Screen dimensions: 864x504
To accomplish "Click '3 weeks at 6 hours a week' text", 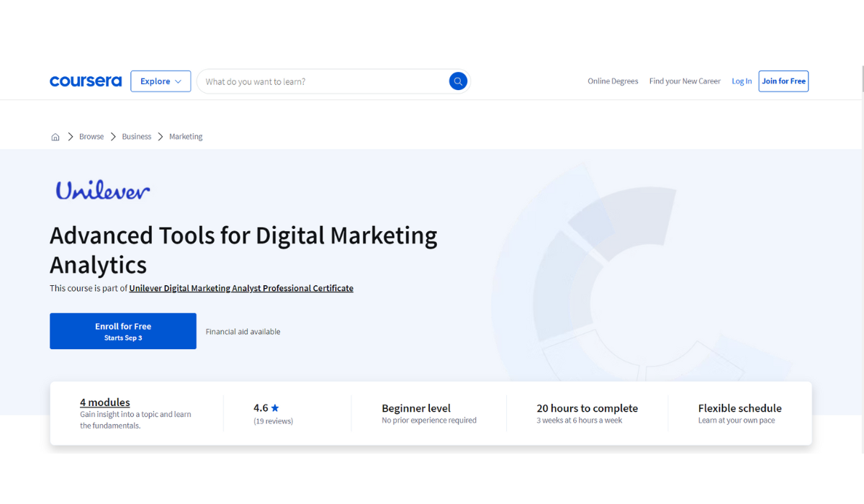I will [x=580, y=420].
